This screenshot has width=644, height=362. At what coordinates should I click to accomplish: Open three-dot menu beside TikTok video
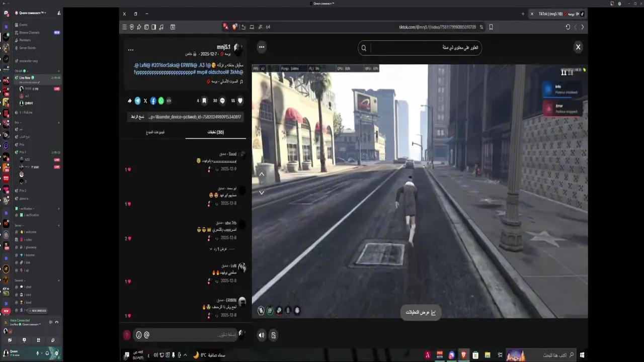pyautogui.click(x=262, y=47)
